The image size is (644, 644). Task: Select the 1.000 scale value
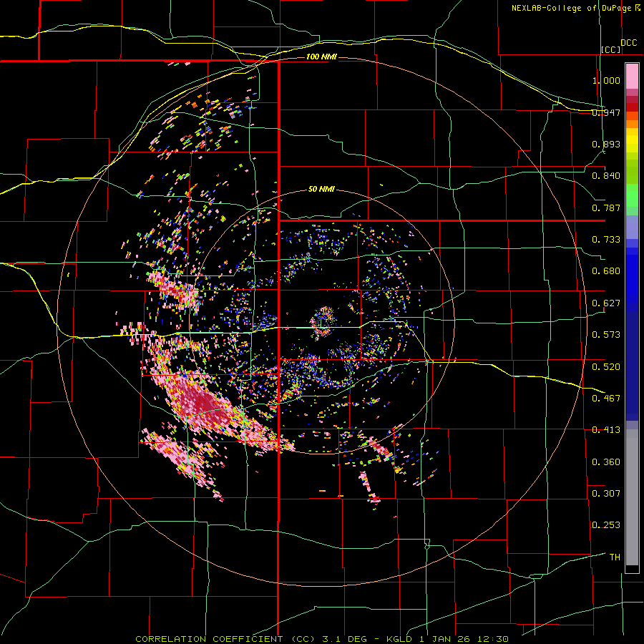[x=606, y=80]
